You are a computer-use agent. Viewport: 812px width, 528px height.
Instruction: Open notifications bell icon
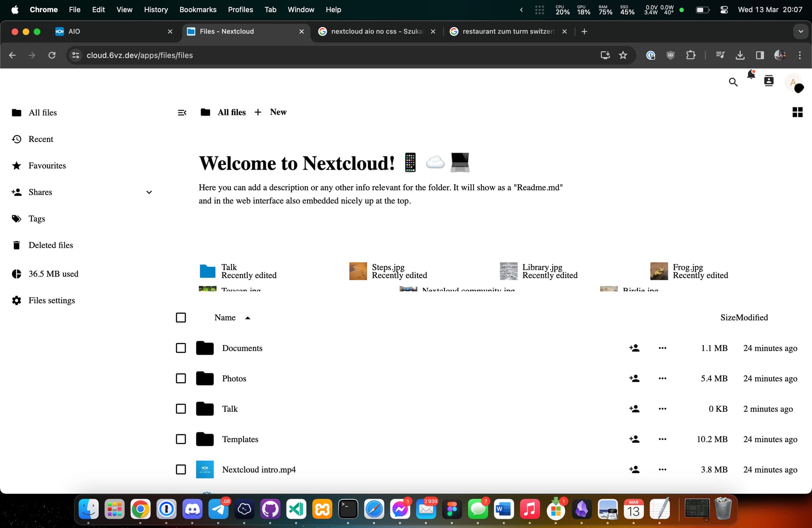point(751,75)
